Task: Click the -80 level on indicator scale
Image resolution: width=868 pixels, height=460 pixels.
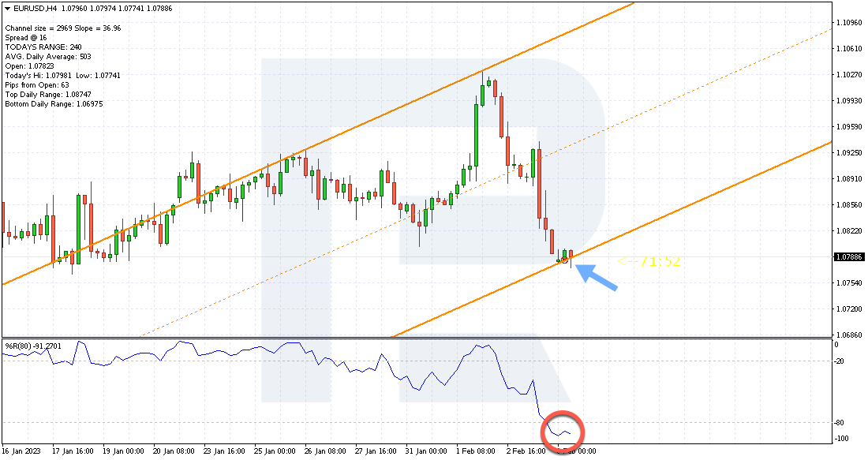Action: 840,422
